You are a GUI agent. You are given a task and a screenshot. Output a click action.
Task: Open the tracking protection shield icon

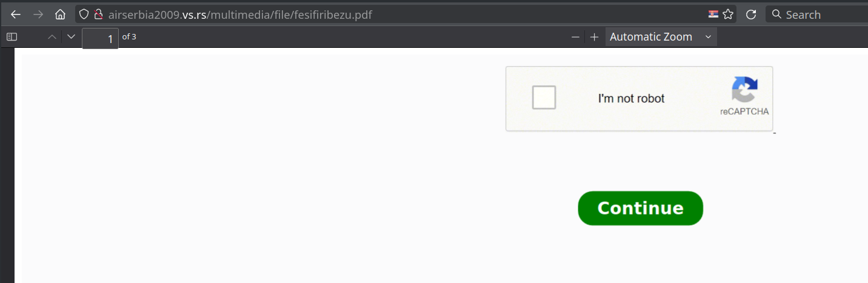tap(84, 15)
